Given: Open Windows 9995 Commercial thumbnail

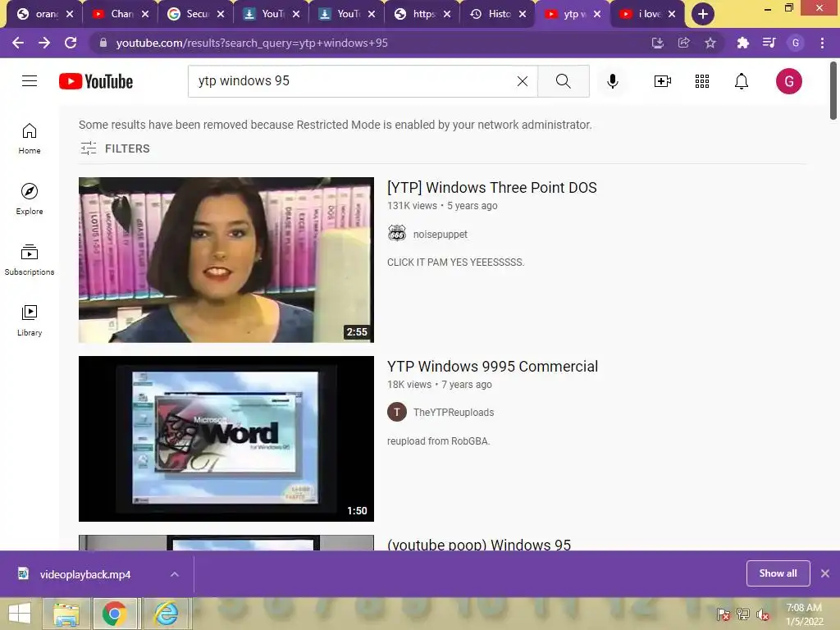Looking at the screenshot, I should 226,438.
